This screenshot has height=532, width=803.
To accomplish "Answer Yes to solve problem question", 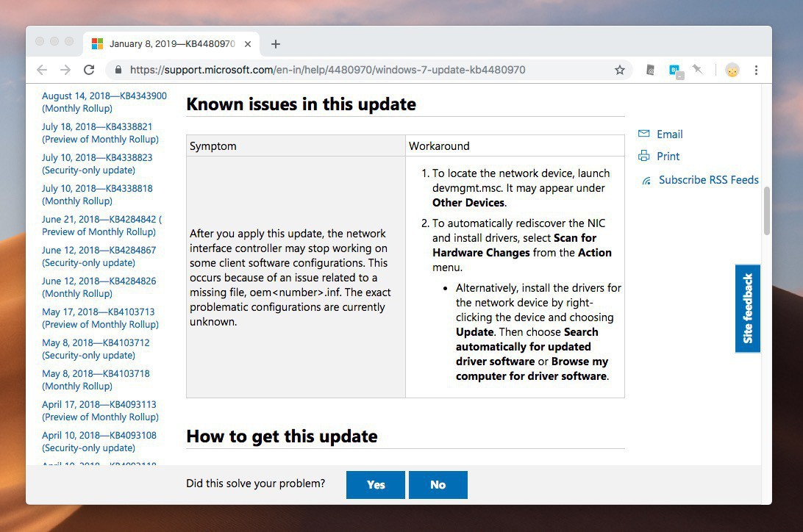I will [x=375, y=484].
